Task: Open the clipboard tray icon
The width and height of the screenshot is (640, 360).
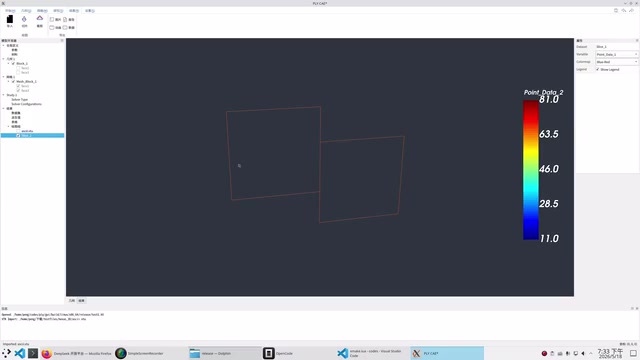Action: (552, 353)
